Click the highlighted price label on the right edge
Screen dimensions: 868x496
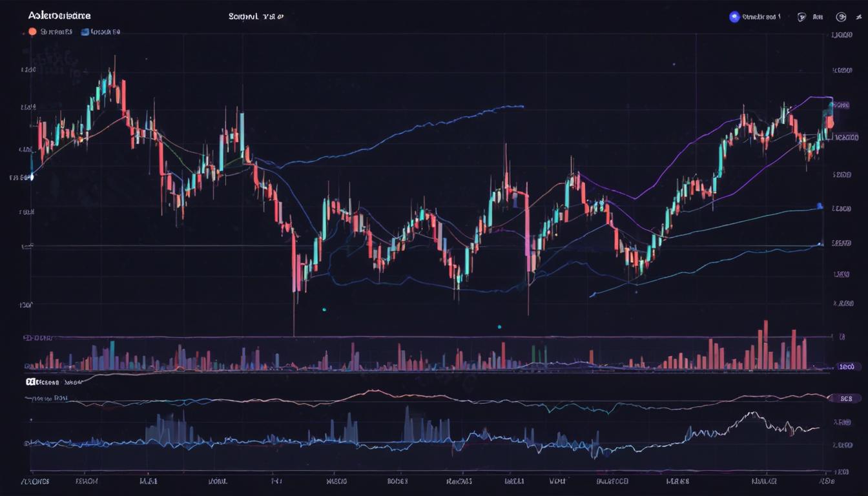(x=846, y=136)
